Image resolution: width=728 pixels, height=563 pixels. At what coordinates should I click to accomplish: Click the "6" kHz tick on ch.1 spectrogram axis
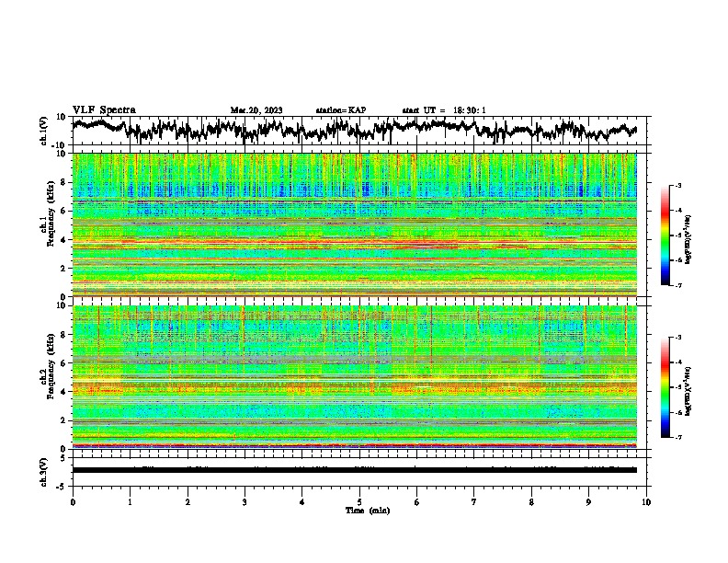tap(64, 211)
